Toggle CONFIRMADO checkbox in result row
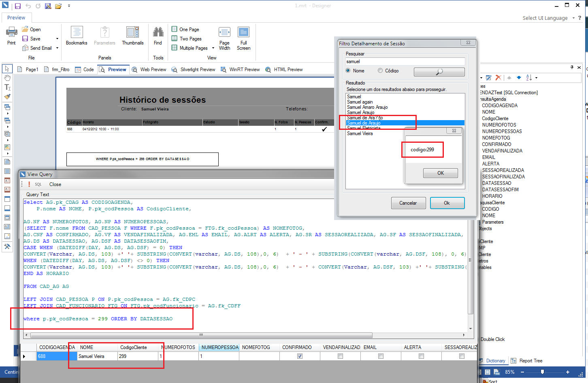Screen dimensions: 588x383 pyautogui.click(x=300, y=356)
